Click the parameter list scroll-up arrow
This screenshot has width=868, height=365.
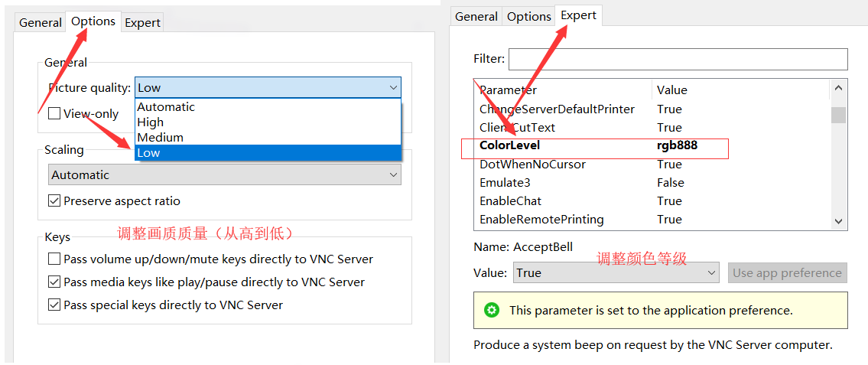(x=839, y=90)
